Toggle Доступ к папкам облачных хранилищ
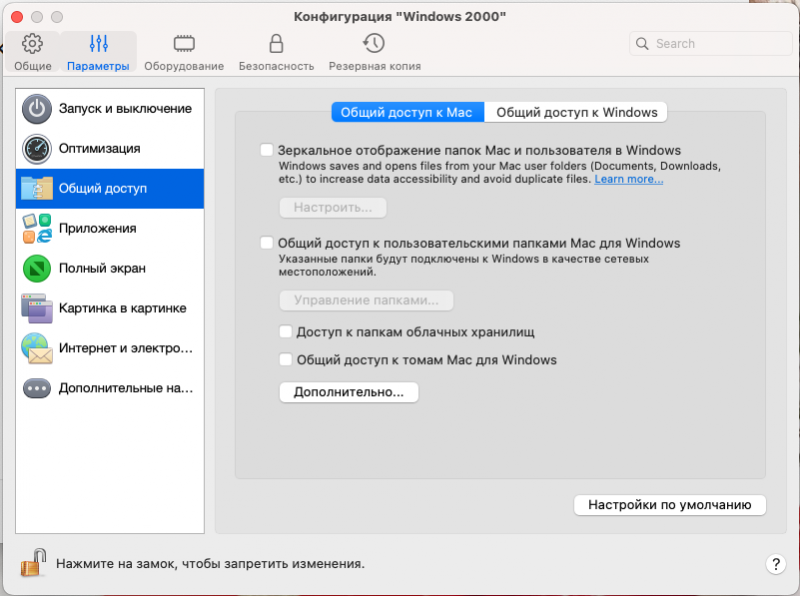800x596 pixels. [286, 332]
